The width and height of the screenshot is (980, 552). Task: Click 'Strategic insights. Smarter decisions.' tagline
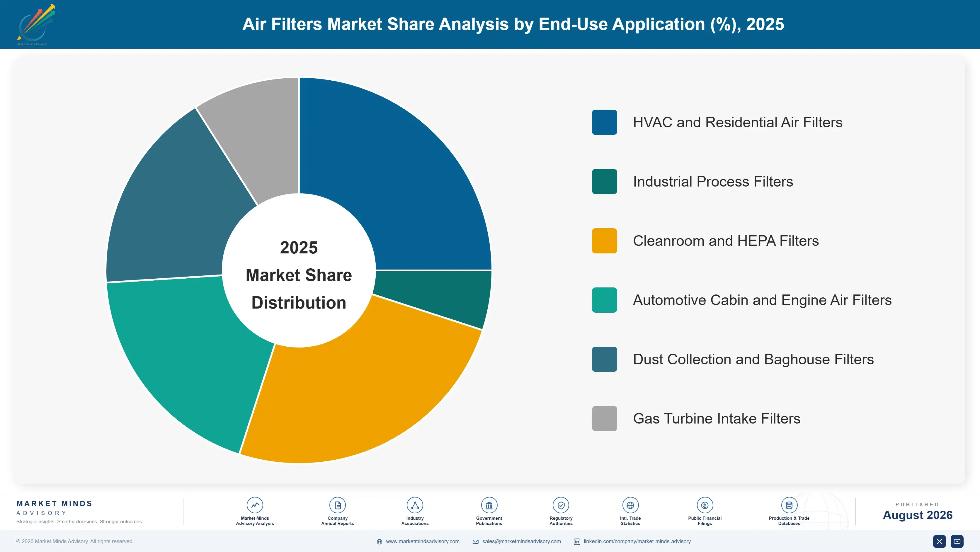[79, 521]
